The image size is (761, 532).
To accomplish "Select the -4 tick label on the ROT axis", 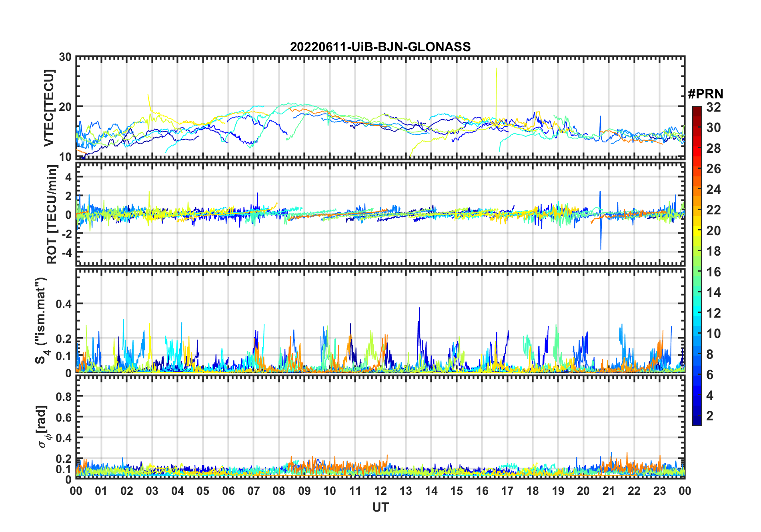I will point(66,252).
